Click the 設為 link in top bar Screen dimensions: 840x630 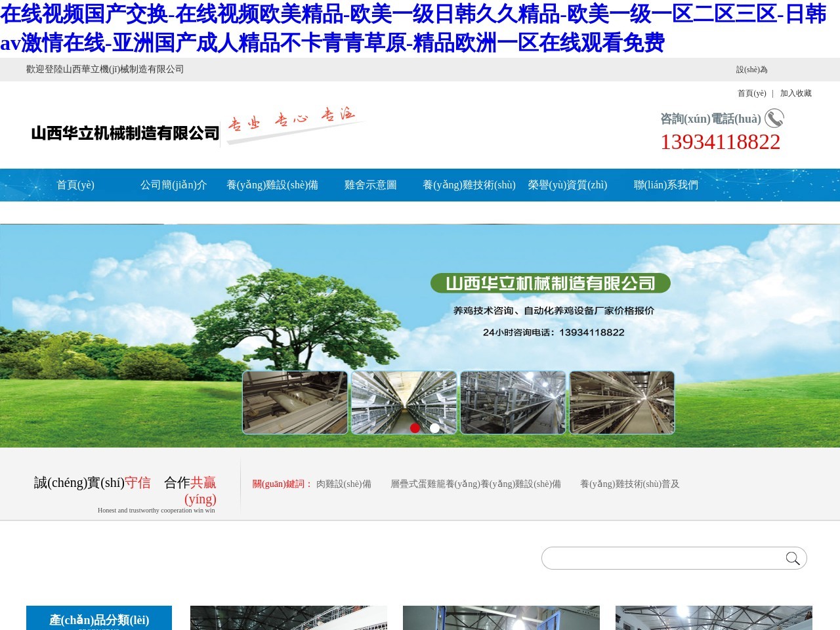point(751,70)
